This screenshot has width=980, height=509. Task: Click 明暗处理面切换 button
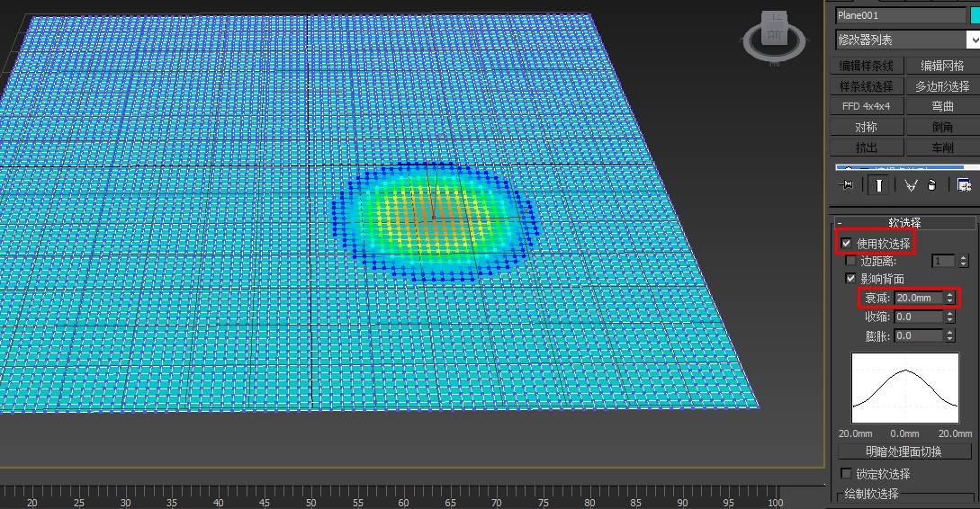coord(904,451)
